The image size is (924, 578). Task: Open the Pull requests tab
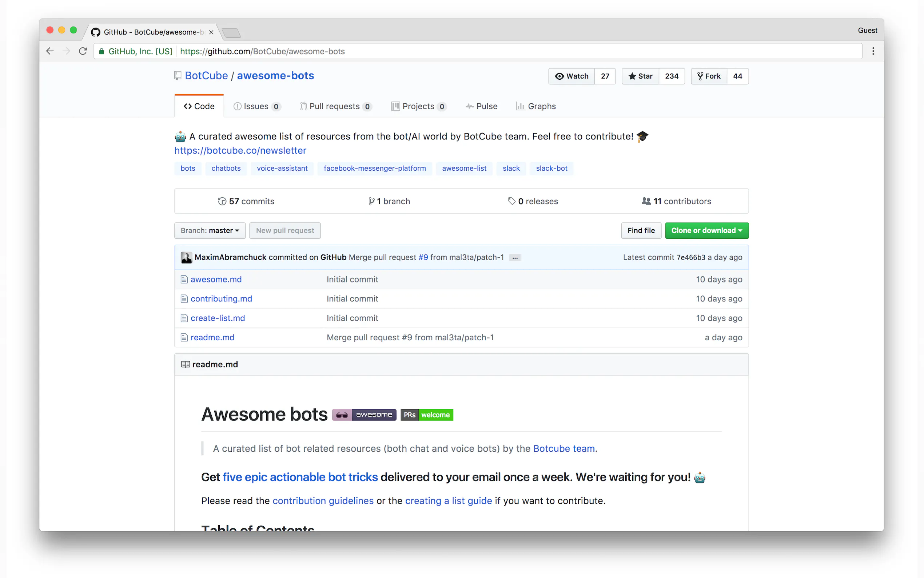[335, 106]
